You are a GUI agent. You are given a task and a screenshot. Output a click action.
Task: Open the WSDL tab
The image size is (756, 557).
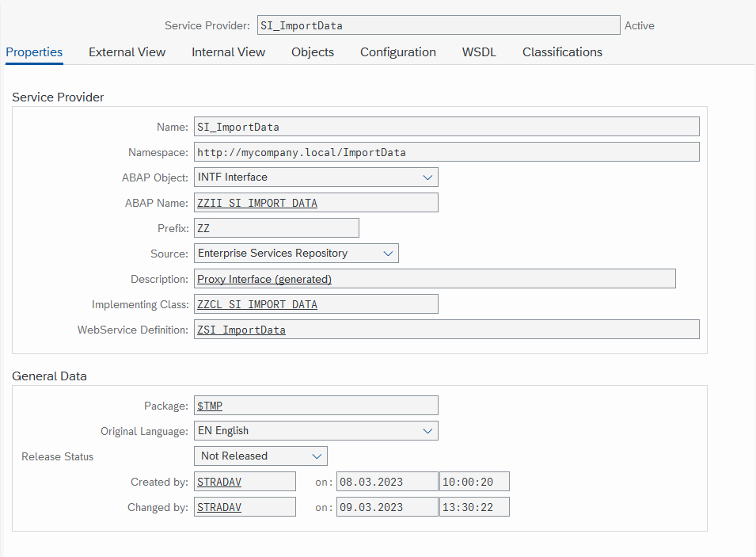click(x=479, y=52)
